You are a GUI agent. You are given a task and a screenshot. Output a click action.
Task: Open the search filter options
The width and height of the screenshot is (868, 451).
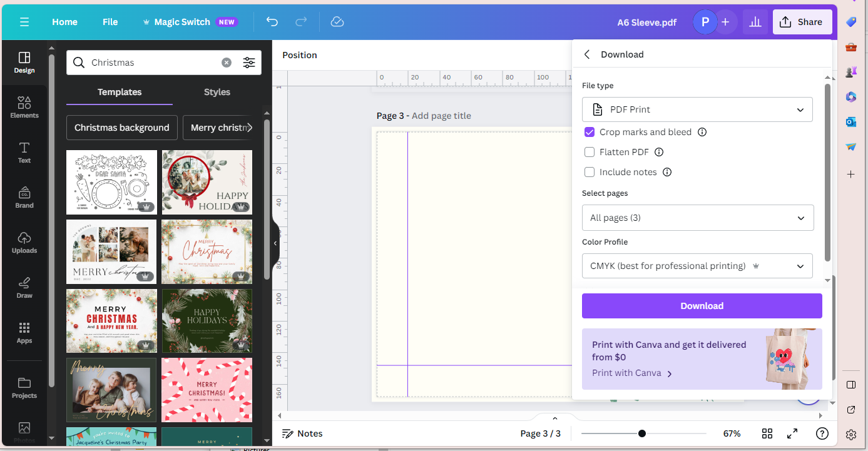tap(249, 63)
